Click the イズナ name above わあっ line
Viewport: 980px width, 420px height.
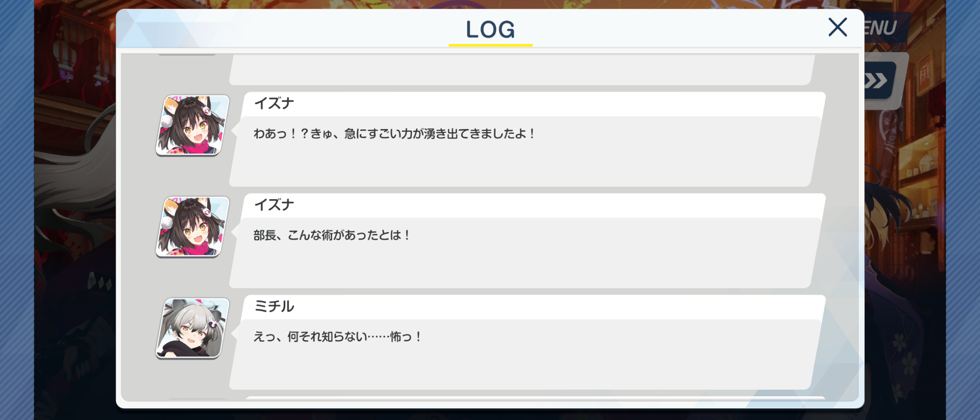tap(274, 103)
